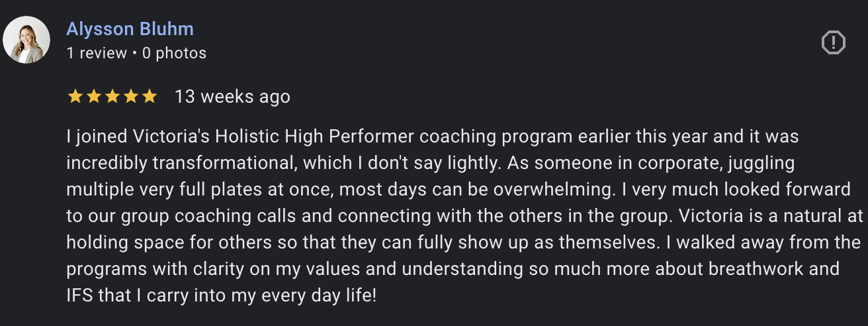Click the report review flag icon
Image resolution: width=868 pixels, height=326 pixels.
pyautogui.click(x=833, y=43)
